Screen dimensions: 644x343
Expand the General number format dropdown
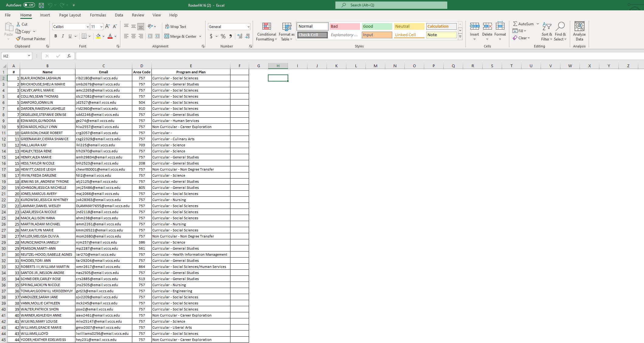tap(248, 27)
